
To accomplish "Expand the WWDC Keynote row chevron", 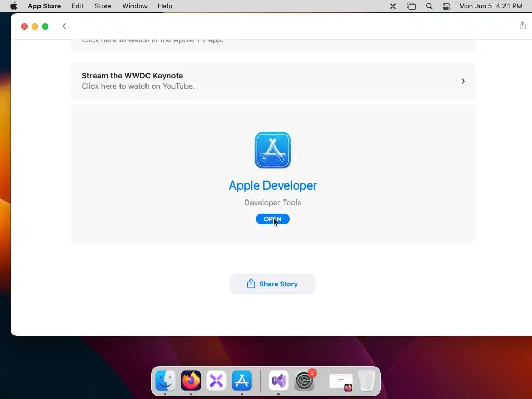I will [x=463, y=81].
